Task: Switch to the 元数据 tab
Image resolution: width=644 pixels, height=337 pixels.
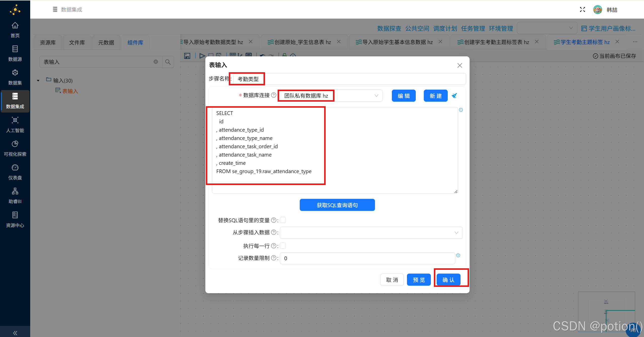Action: click(106, 43)
